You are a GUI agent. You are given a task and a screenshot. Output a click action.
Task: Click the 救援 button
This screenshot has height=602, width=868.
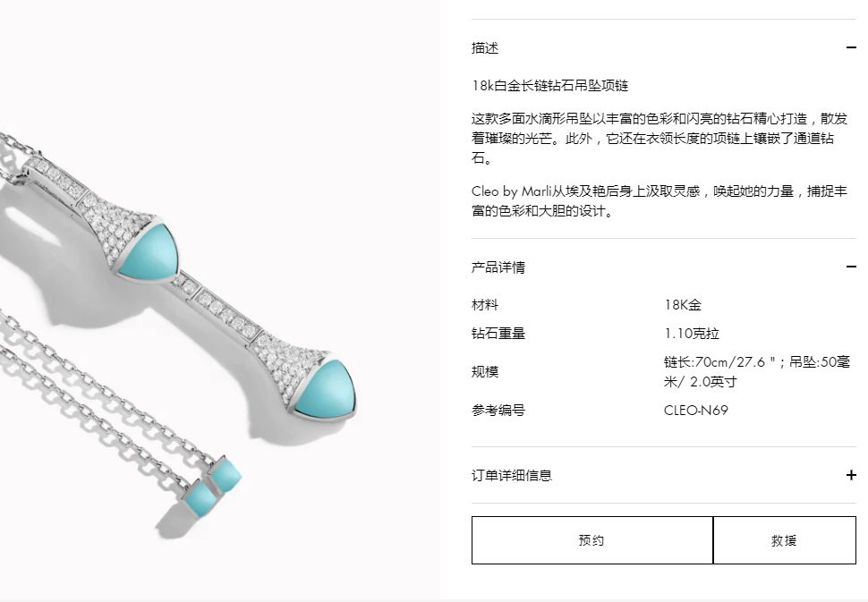[785, 540]
